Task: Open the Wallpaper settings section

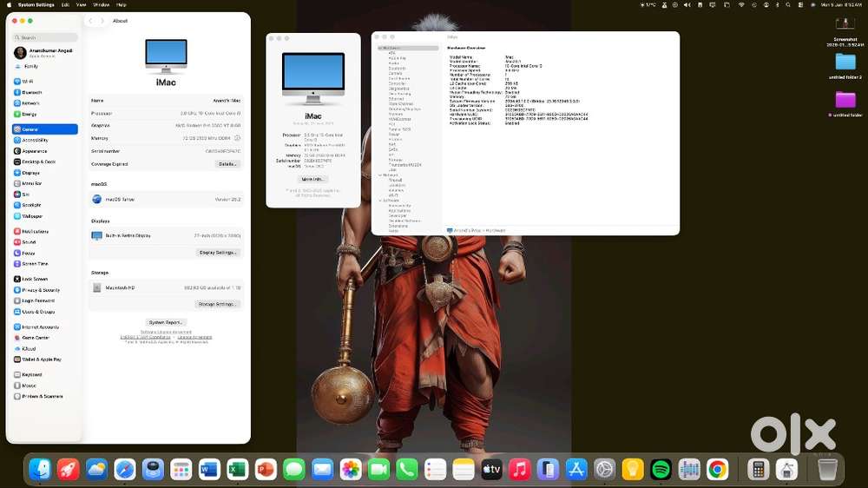Action: pos(31,216)
